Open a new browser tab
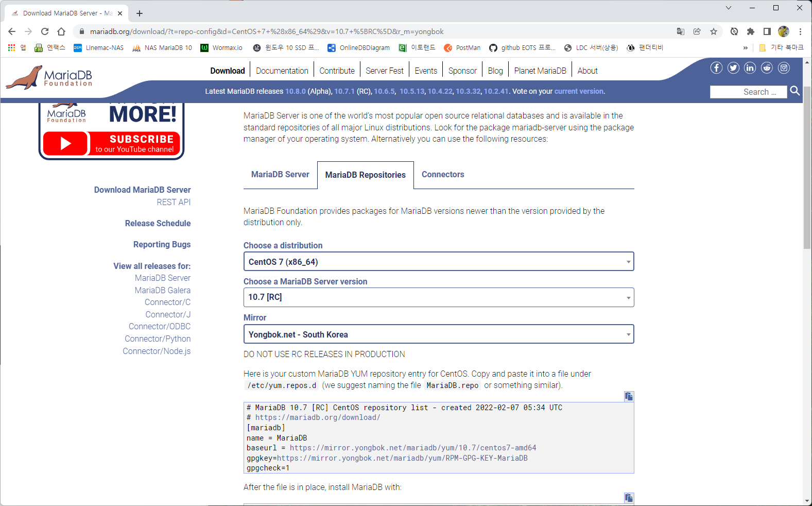This screenshot has width=812, height=506. point(140,13)
